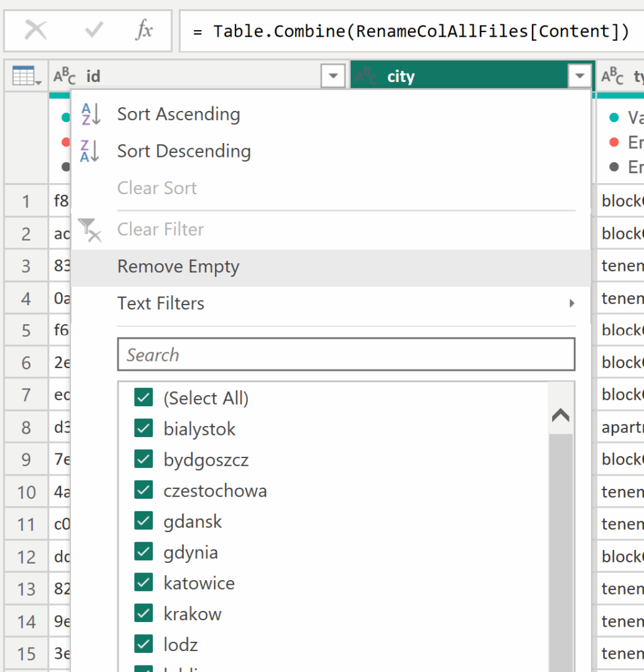This screenshot has height=672, width=644.
Task: Toggle the gdansk checkbox
Action: point(144,521)
